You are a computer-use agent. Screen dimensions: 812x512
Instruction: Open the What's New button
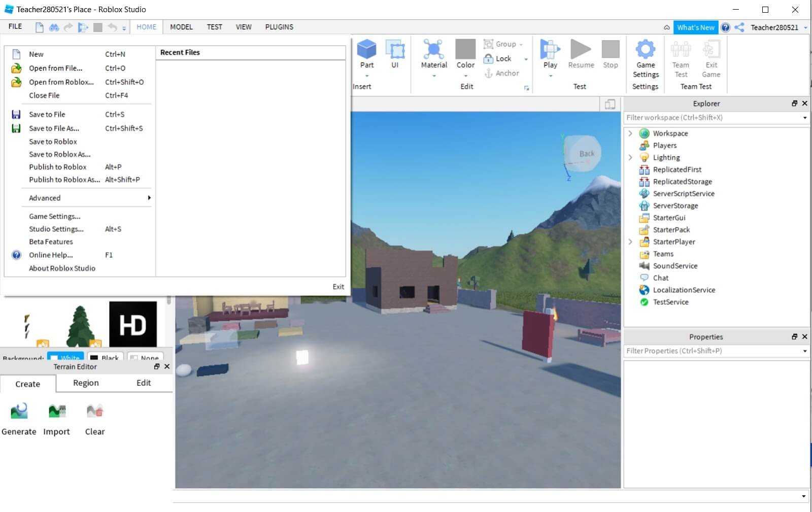point(695,27)
